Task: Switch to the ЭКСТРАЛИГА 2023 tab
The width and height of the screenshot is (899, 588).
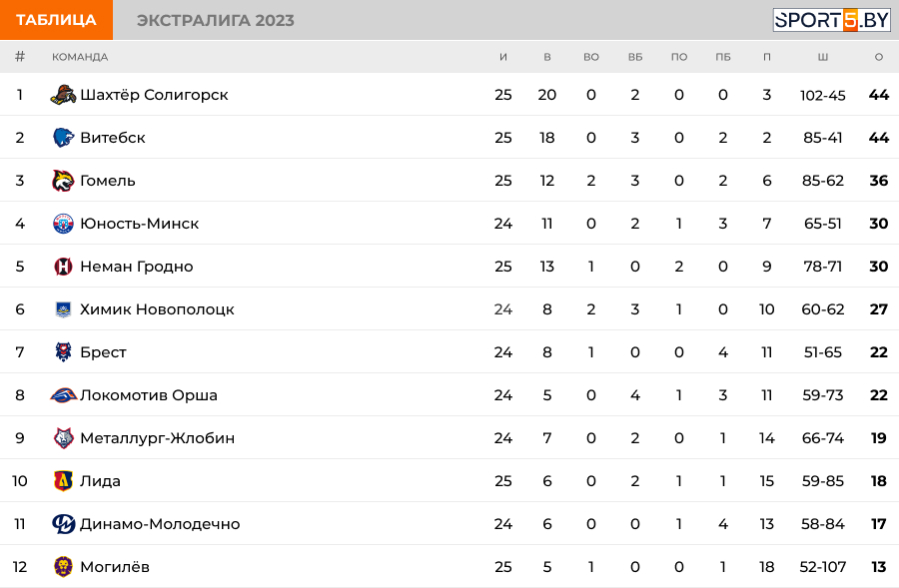Action: 216,20
